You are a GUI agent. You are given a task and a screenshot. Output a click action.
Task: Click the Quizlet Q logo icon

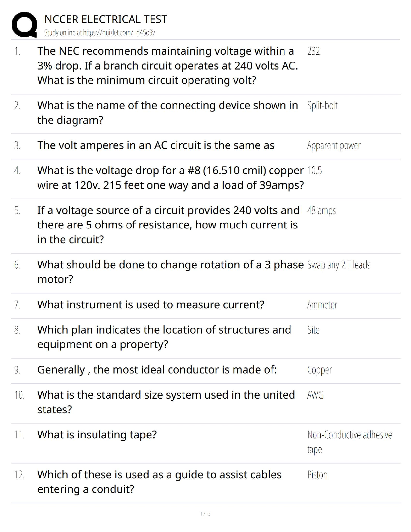(24, 25)
